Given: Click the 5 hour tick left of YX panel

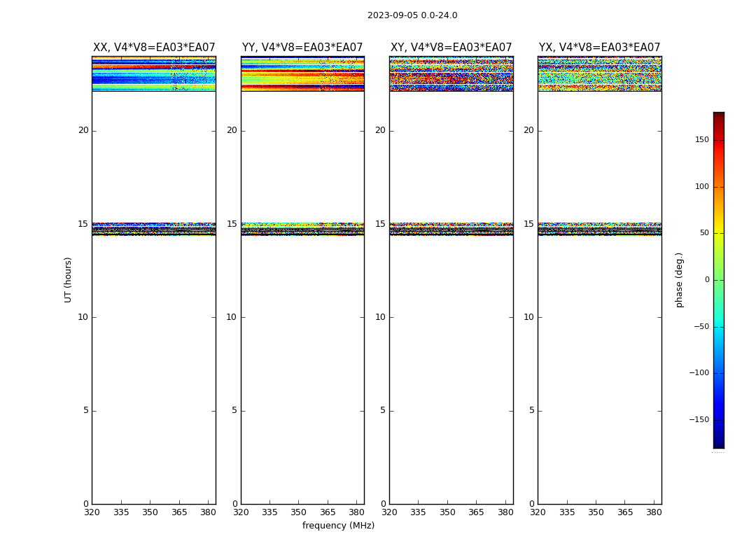Looking at the screenshot, I should [x=531, y=410].
